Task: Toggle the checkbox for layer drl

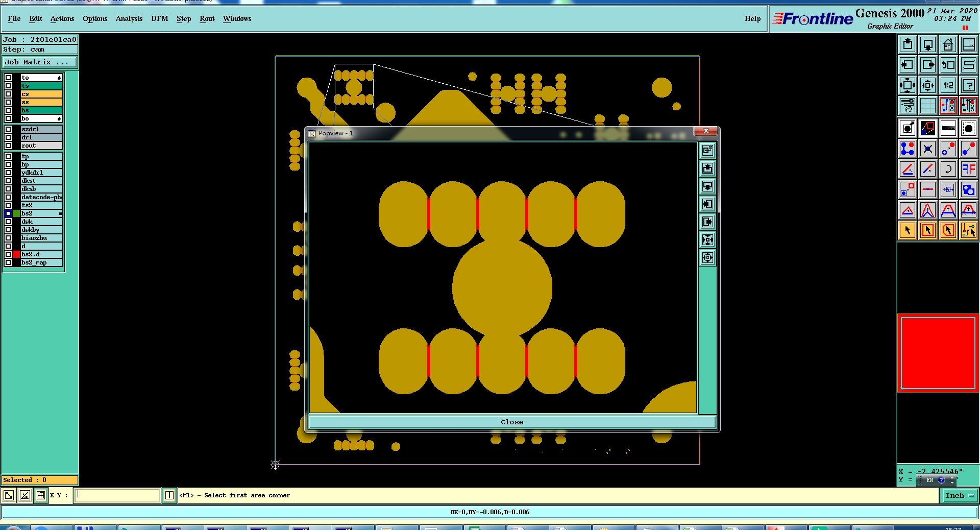Action: (8, 137)
